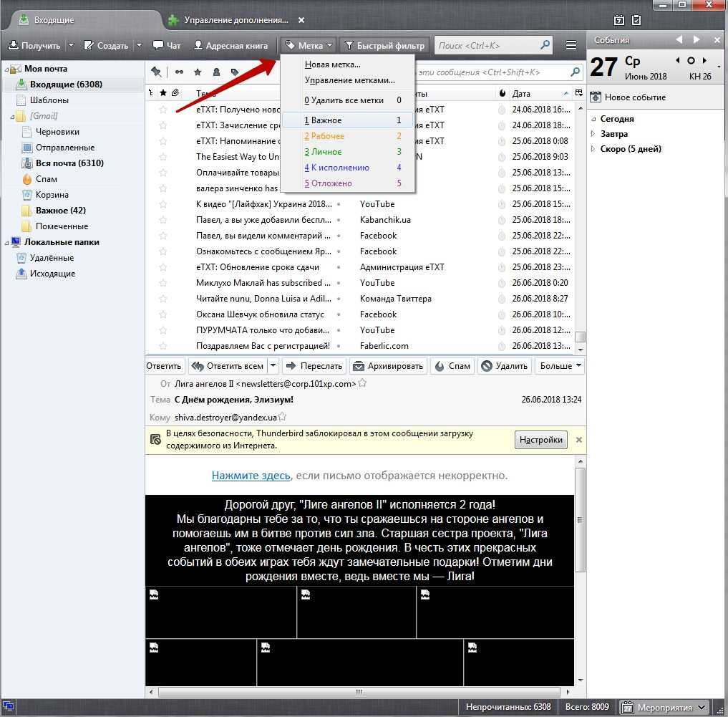Open the Calendar tab icon
This screenshot has width=728, height=717.
[x=619, y=20]
